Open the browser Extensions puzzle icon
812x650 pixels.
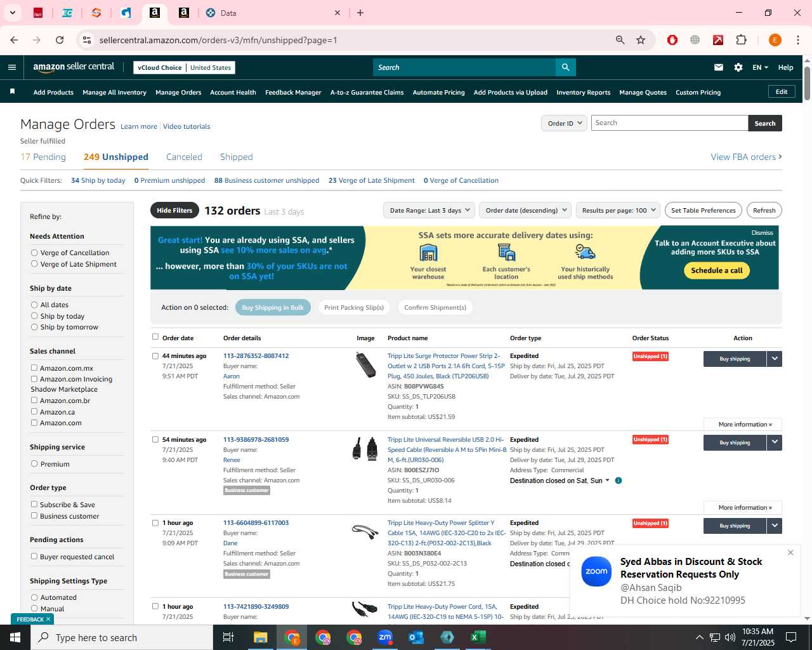tap(741, 40)
